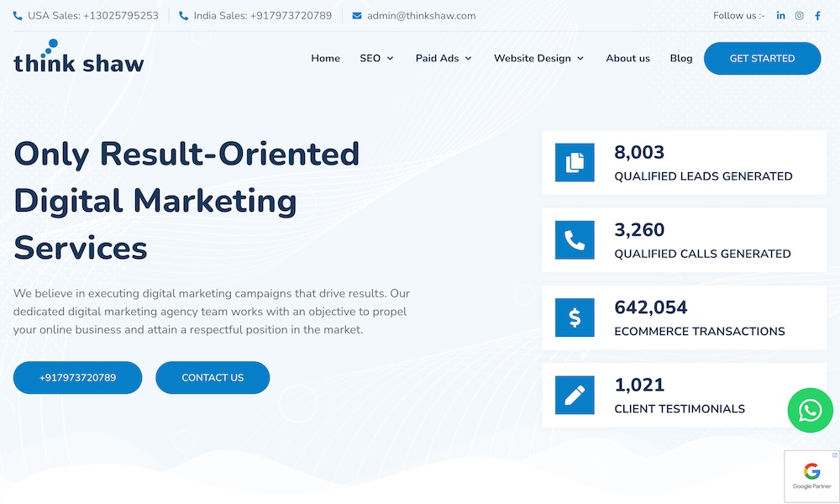Open the Instagram social icon
Viewport: 840px width, 504px height.
tap(800, 16)
